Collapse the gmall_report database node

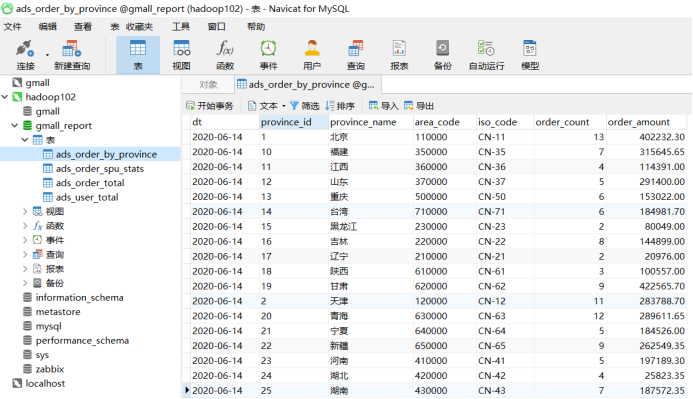[x=15, y=125]
